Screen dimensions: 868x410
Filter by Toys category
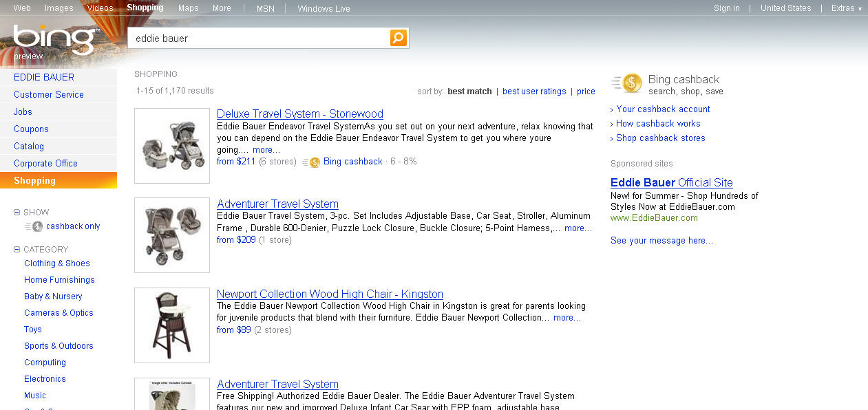click(x=33, y=330)
